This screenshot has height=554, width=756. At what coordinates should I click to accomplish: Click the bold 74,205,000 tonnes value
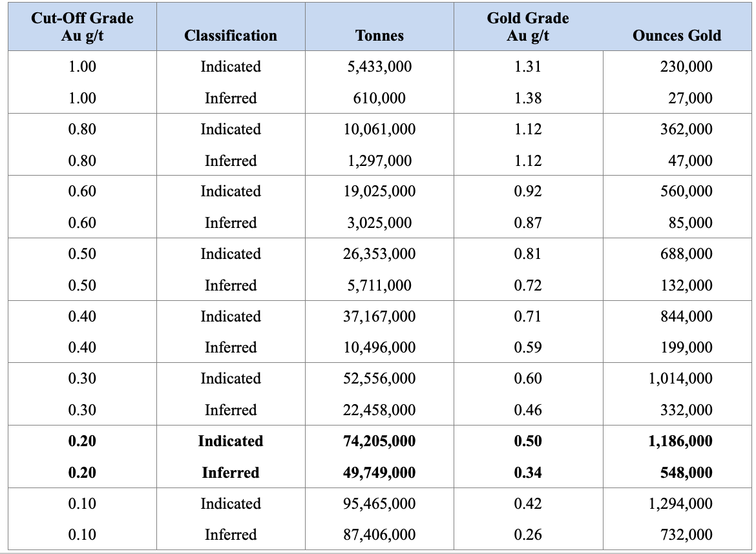coord(379,441)
